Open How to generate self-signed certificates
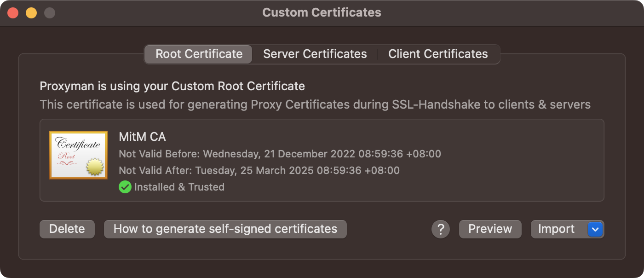644x278 pixels. click(x=225, y=229)
